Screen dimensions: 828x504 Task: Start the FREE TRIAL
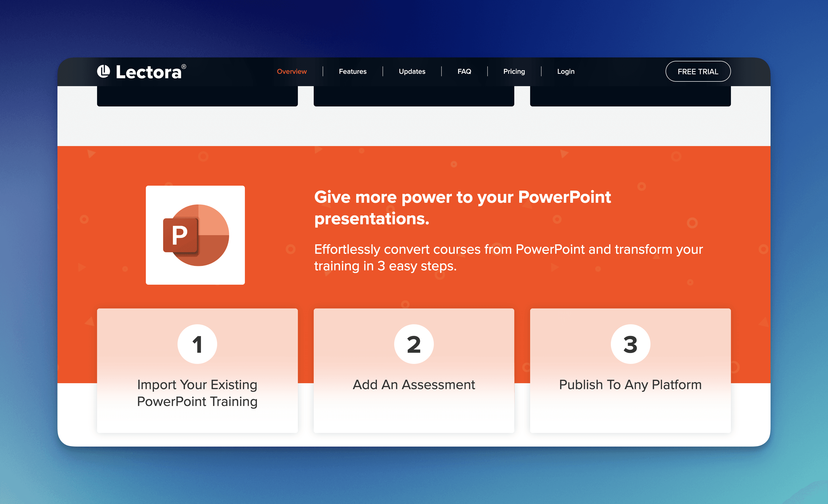click(x=698, y=71)
